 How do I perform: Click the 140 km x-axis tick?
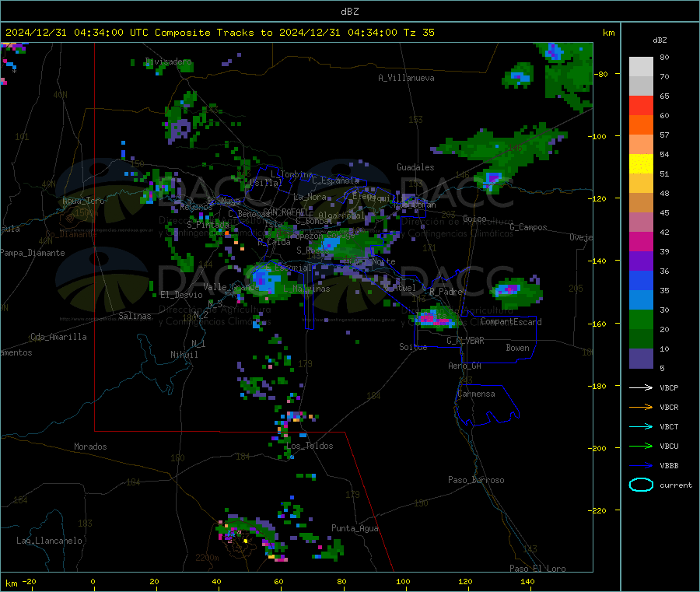coord(527,581)
